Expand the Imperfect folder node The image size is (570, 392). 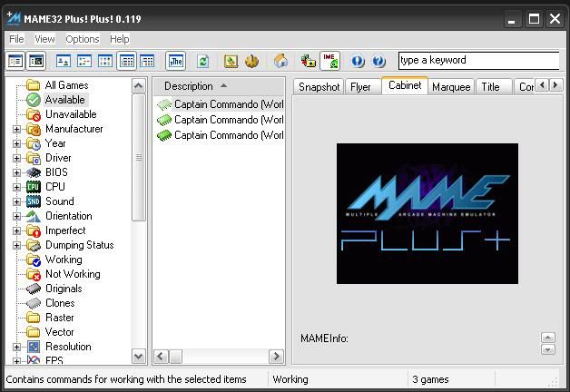pos(16,230)
